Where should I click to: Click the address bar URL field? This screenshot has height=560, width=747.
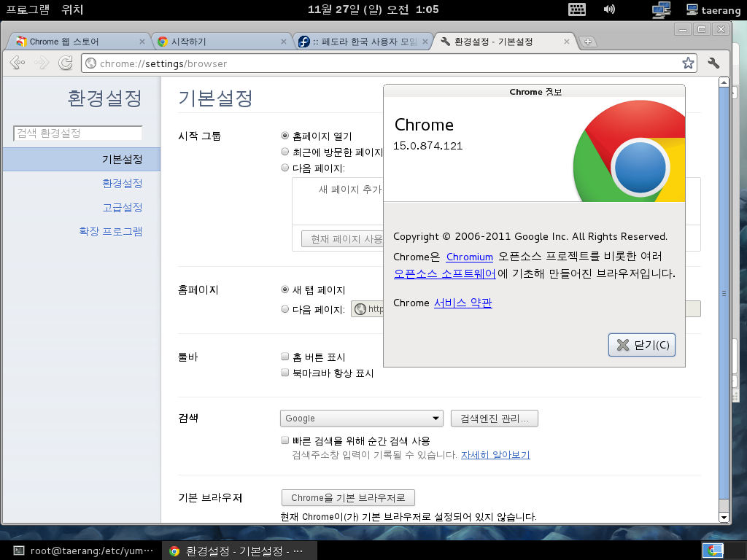pos(389,63)
